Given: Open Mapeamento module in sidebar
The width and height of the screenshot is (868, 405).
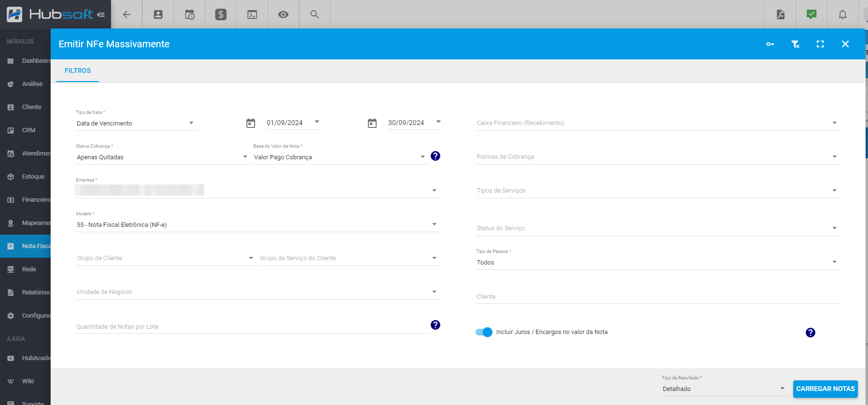Looking at the screenshot, I should pyautogui.click(x=25, y=223).
